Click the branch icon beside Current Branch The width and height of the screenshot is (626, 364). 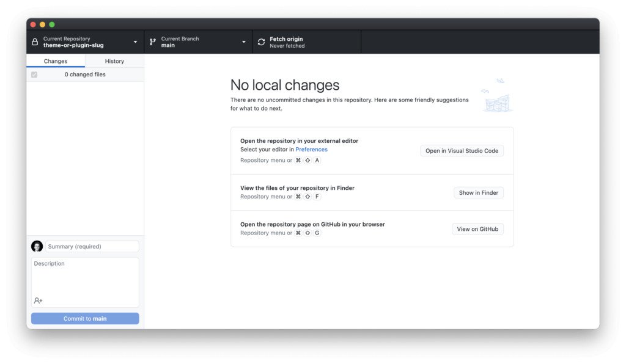153,42
